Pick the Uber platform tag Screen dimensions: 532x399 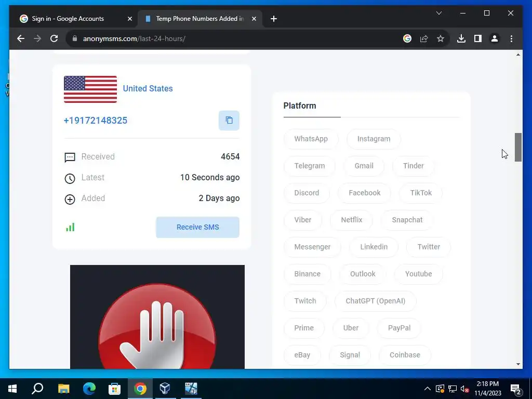coord(351,328)
